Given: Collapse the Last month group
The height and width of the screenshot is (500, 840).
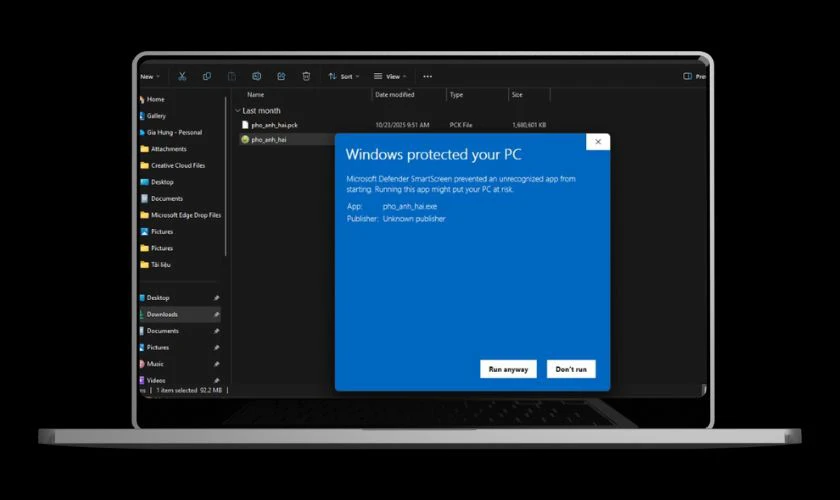Looking at the screenshot, I should [x=238, y=110].
